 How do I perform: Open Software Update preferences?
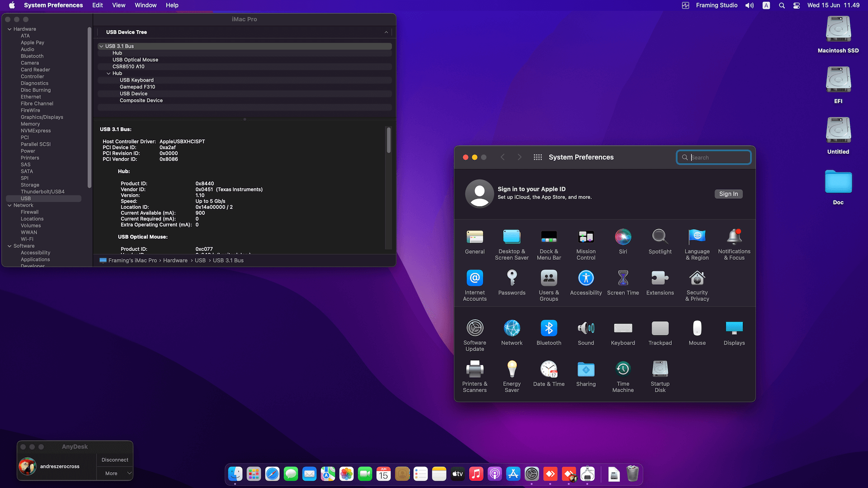[x=475, y=328]
